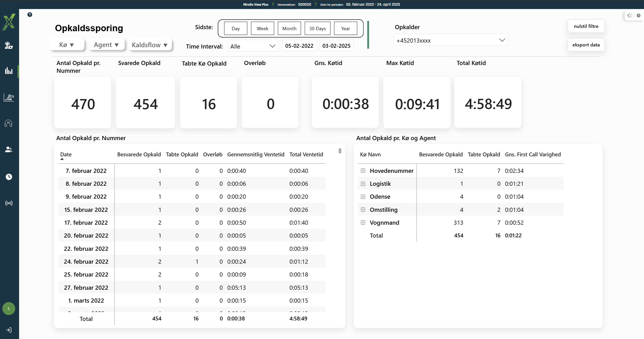The image size is (644, 339).
Task: Click the help question mark icon
Action: [30, 15]
